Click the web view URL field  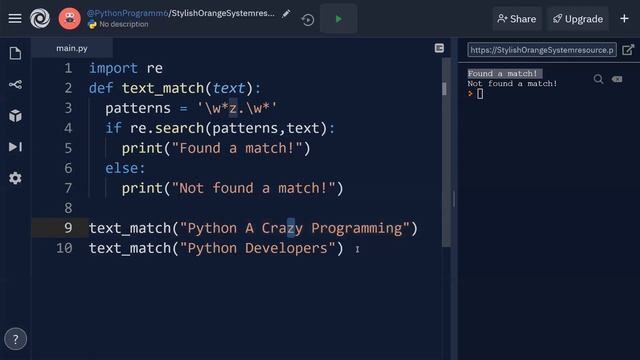tap(542, 50)
